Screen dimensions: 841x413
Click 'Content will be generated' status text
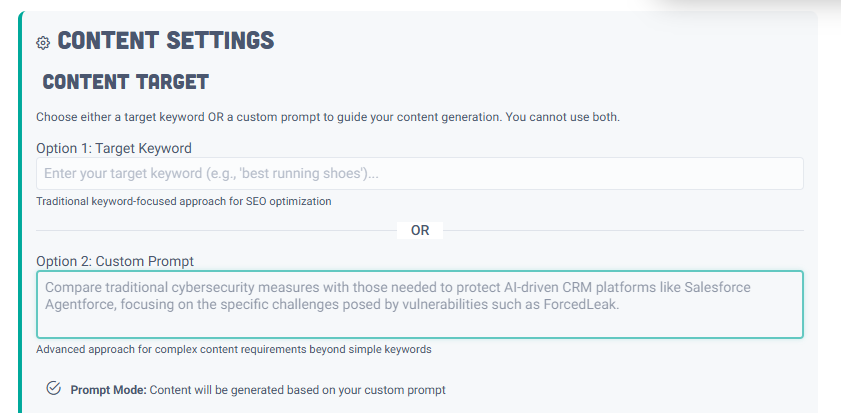[297, 390]
